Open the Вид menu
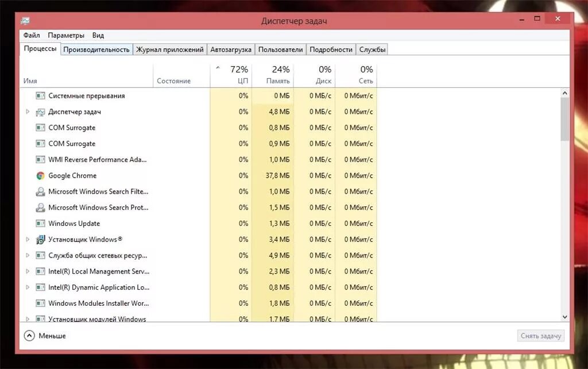The width and height of the screenshot is (588, 369). click(98, 35)
